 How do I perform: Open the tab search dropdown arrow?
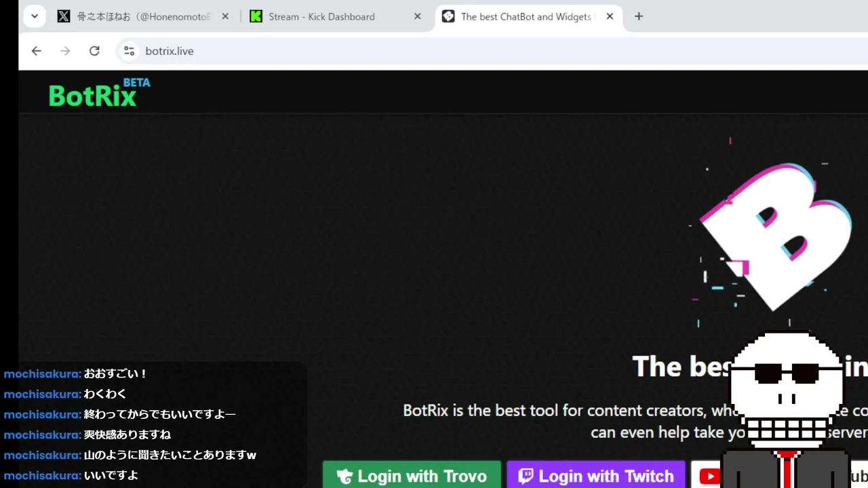[x=35, y=16]
